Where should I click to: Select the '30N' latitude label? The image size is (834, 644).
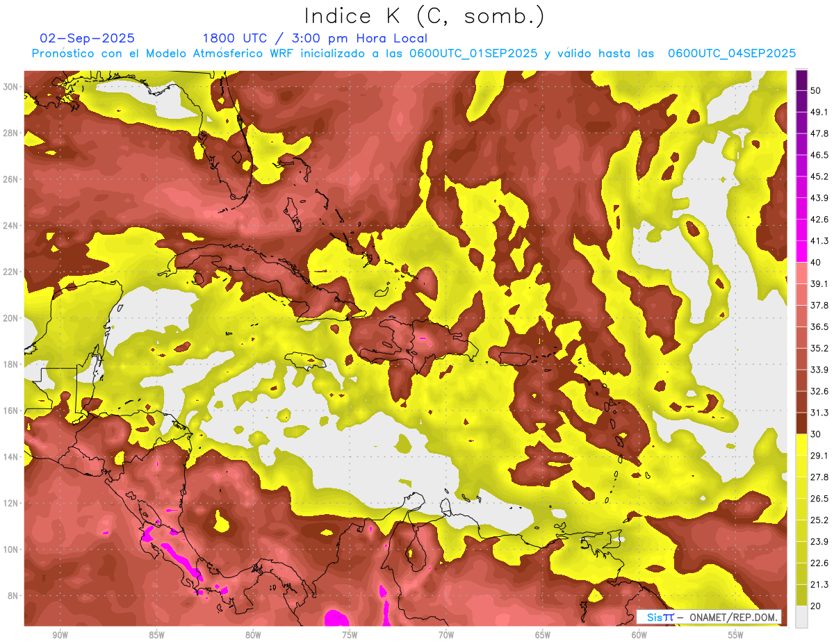pyautogui.click(x=11, y=87)
